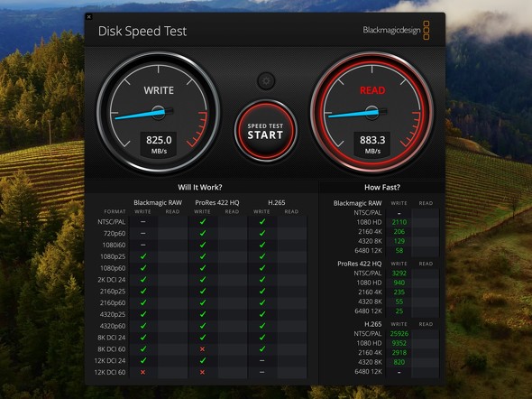The image size is (532, 399).
Task: Click the red X for ProRes 8K DCI 60
Action: point(202,349)
